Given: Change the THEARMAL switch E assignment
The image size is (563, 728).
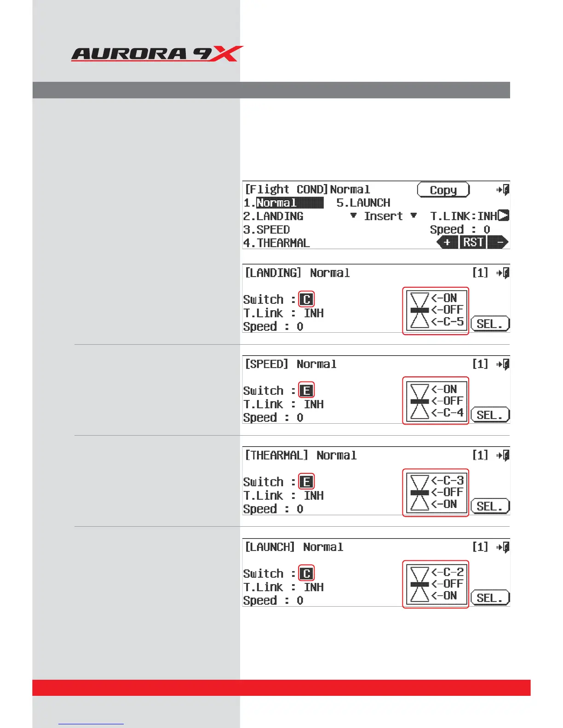Looking at the screenshot, I should [x=306, y=482].
